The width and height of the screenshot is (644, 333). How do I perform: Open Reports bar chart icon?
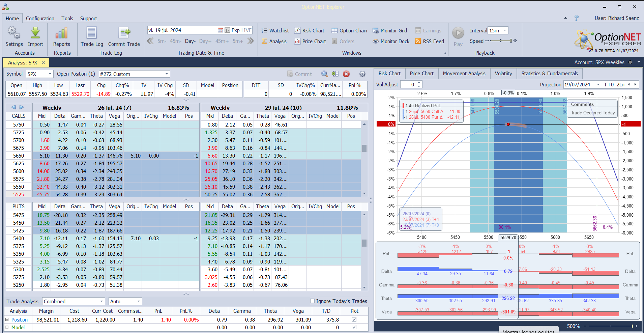62,33
